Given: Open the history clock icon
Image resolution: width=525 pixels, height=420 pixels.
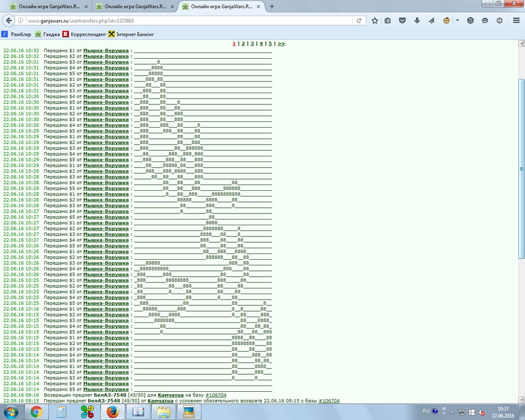Looking at the screenshot, I should tap(470, 21).
